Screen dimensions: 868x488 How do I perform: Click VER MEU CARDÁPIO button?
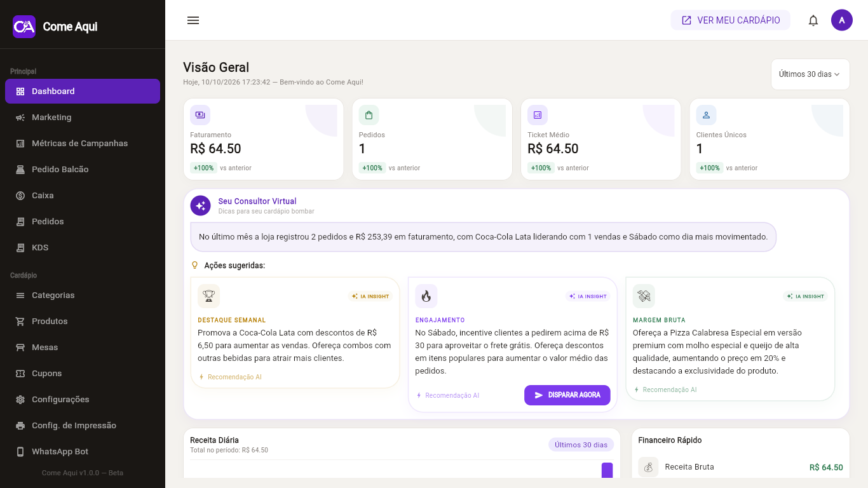[x=731, y=20]
